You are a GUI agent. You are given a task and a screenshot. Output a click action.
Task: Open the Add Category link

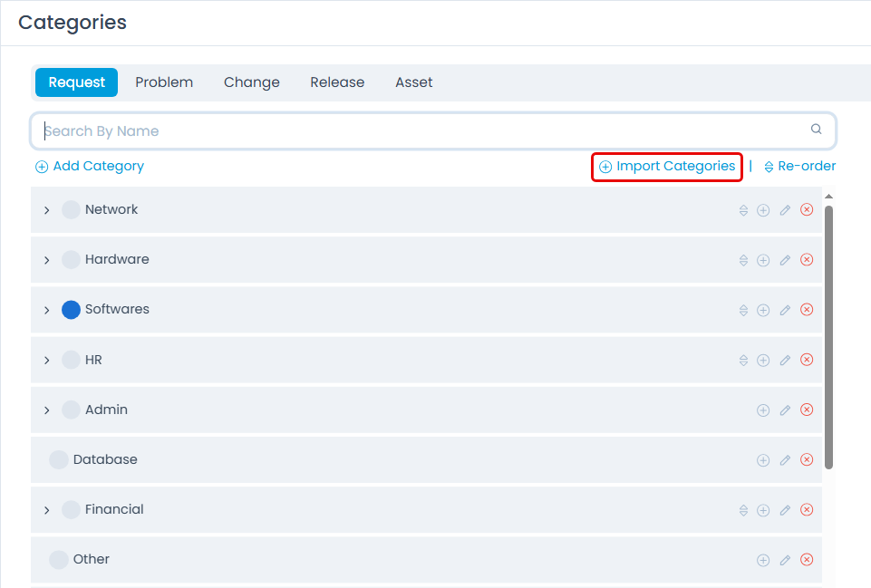pos(89,166)
